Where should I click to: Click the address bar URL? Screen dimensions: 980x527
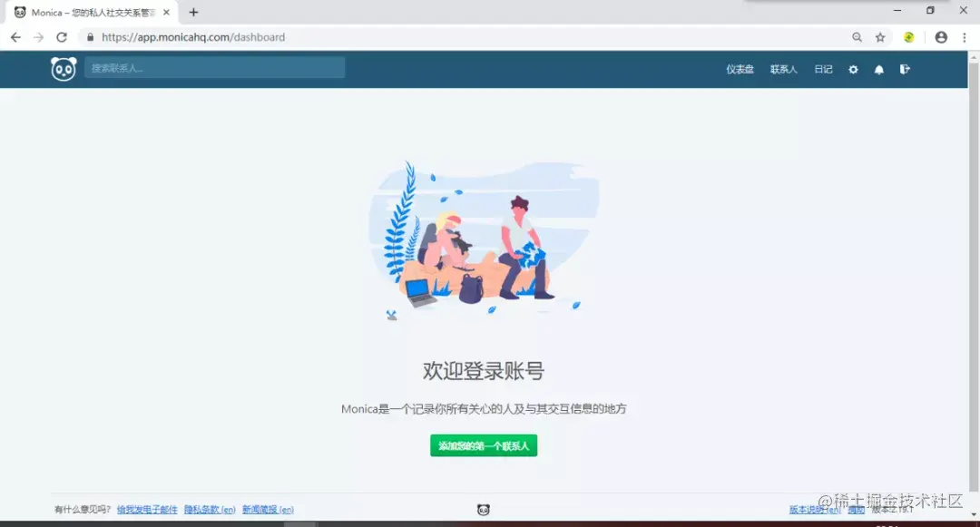(x=193, y=37)
